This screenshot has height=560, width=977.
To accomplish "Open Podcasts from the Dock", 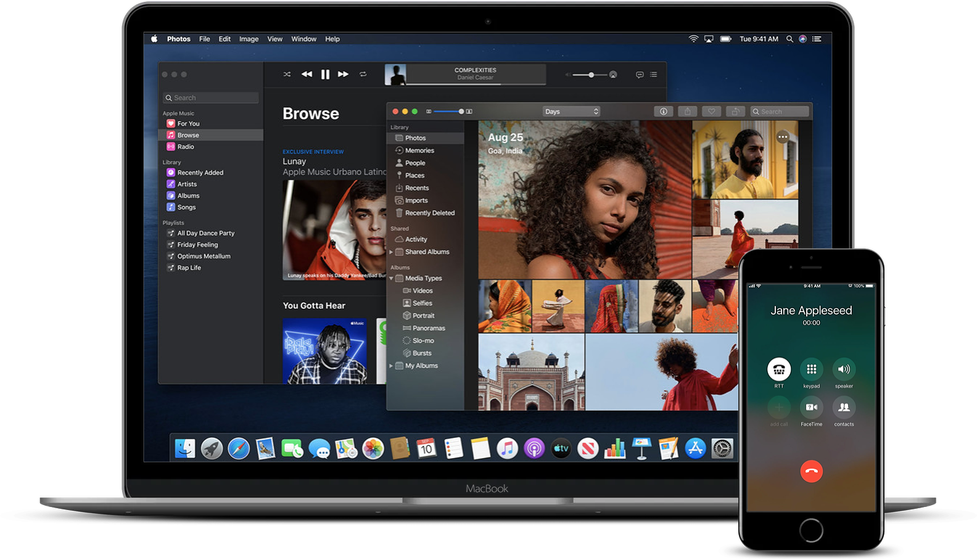I will coord(534,448).
